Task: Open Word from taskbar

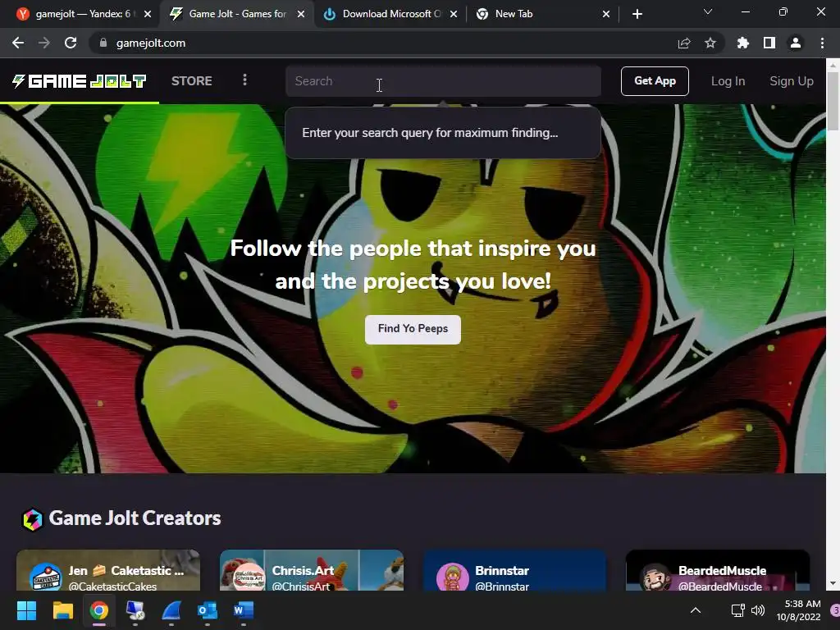Action: point(244,610)
